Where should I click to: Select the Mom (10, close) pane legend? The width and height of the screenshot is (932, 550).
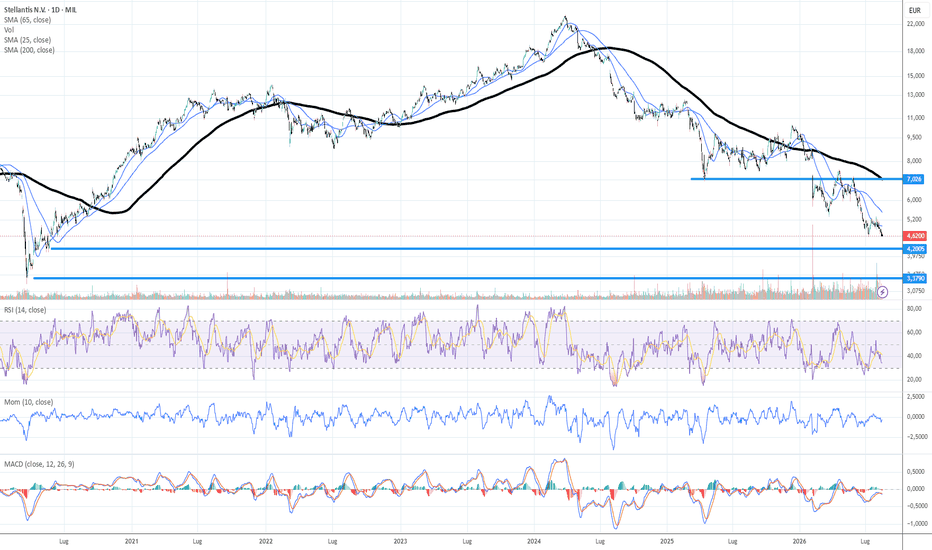tap(29, 402)
